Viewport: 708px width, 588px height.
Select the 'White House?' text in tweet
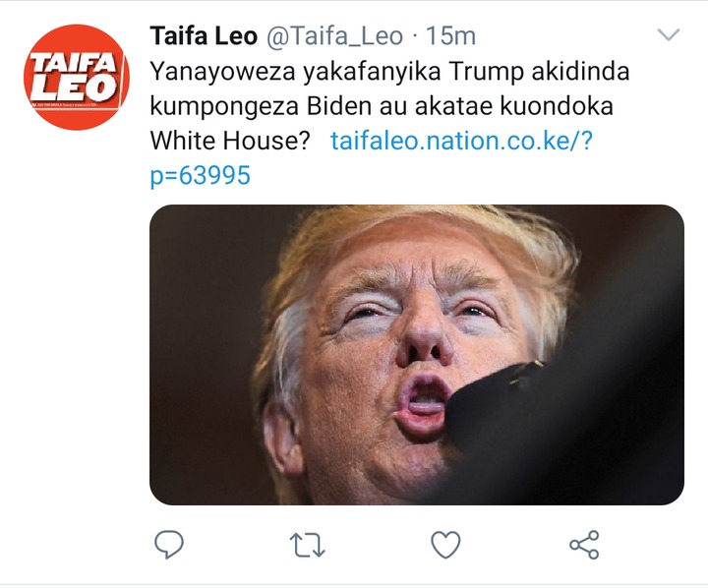pos(230,141)
